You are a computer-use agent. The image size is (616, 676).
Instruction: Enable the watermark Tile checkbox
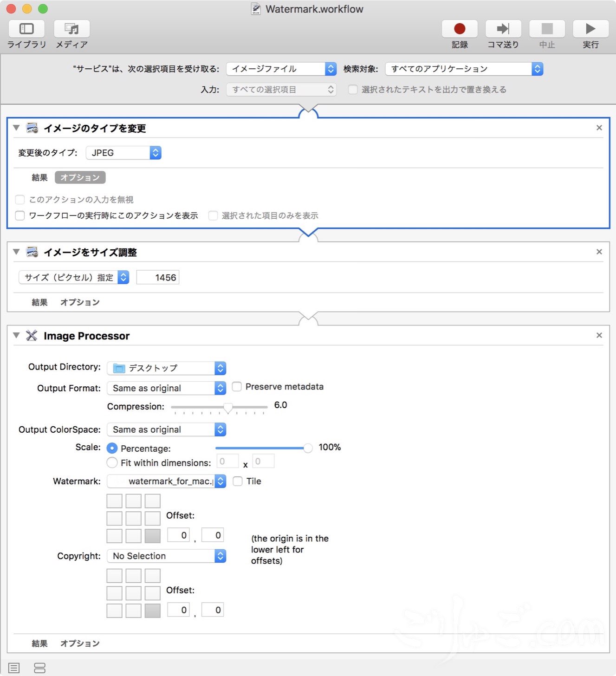238,481
